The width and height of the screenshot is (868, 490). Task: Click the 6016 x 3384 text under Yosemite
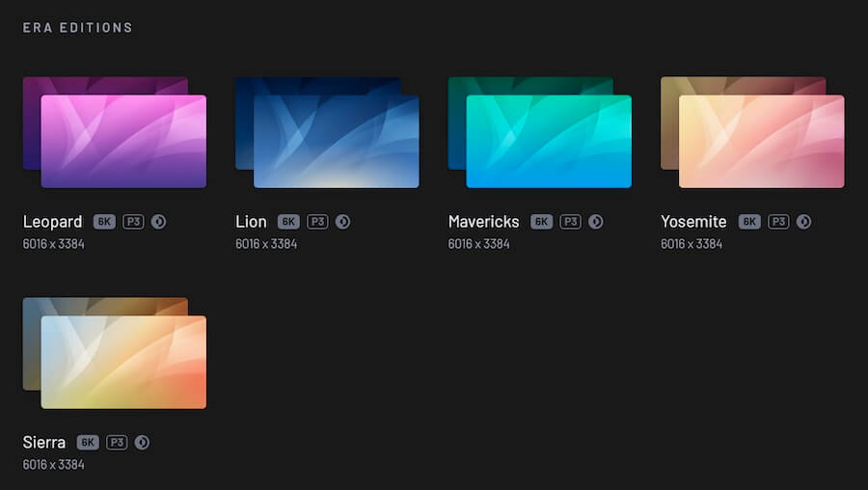click(692, 244)
